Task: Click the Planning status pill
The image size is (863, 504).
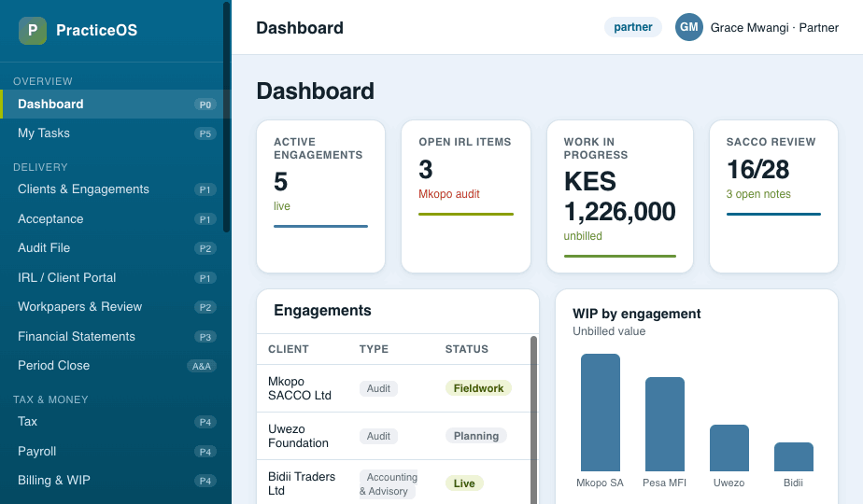Action: [476, 436]
